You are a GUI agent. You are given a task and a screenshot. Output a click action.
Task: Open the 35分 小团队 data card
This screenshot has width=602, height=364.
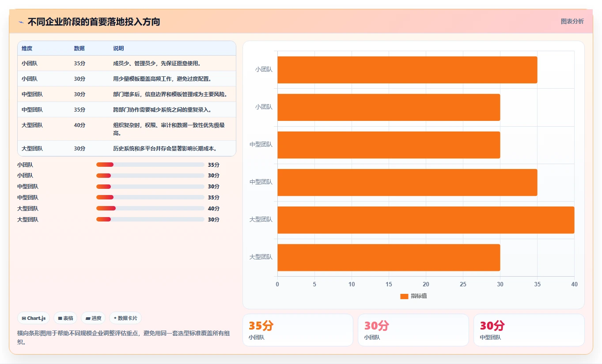(298, 330)
